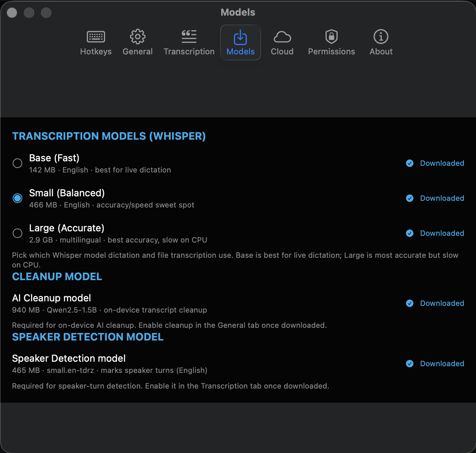Viewport: 476px width, 453px height.
Task: Open the General gear icon
Action: pyautogui.click(x=138, y=37)
